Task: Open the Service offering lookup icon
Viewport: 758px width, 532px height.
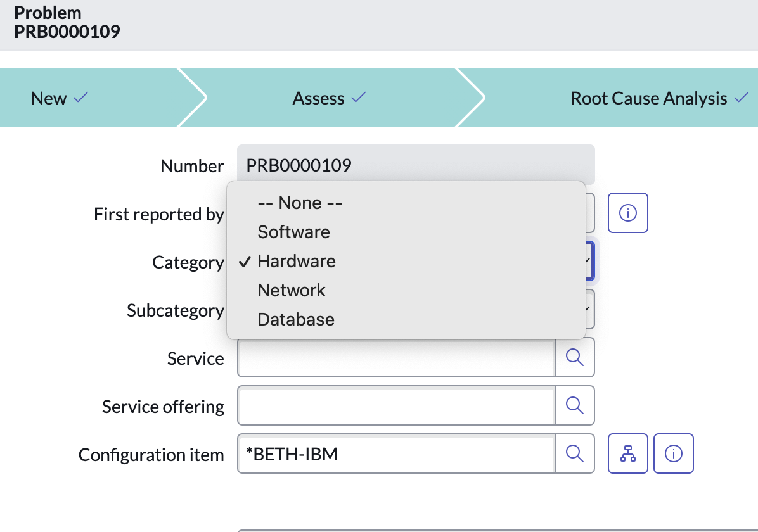Action: [x=575, y=405]
